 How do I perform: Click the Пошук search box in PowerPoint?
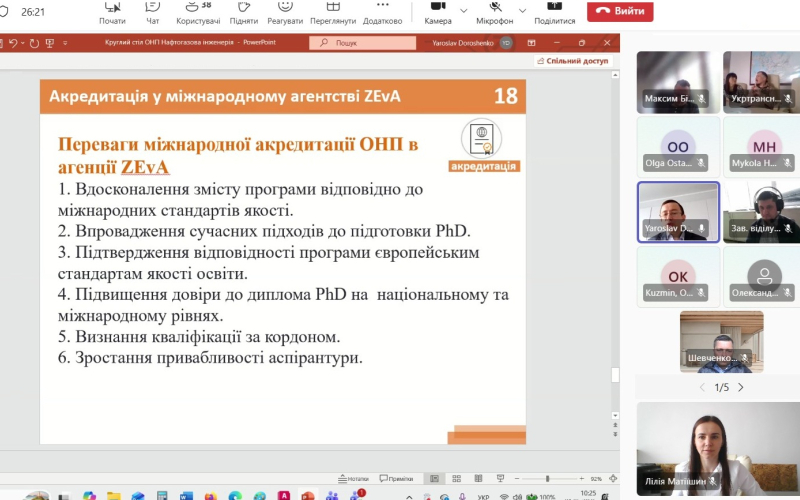tap(362, 43)
